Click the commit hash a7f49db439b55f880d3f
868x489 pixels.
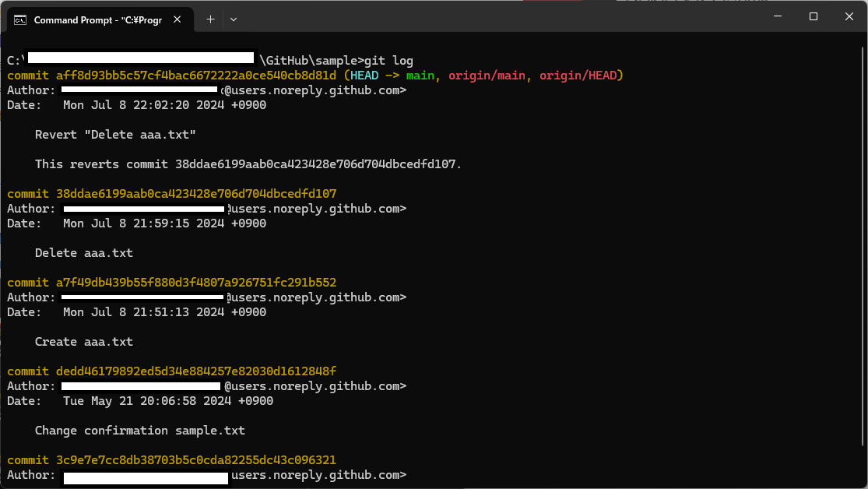coord(196,283)
